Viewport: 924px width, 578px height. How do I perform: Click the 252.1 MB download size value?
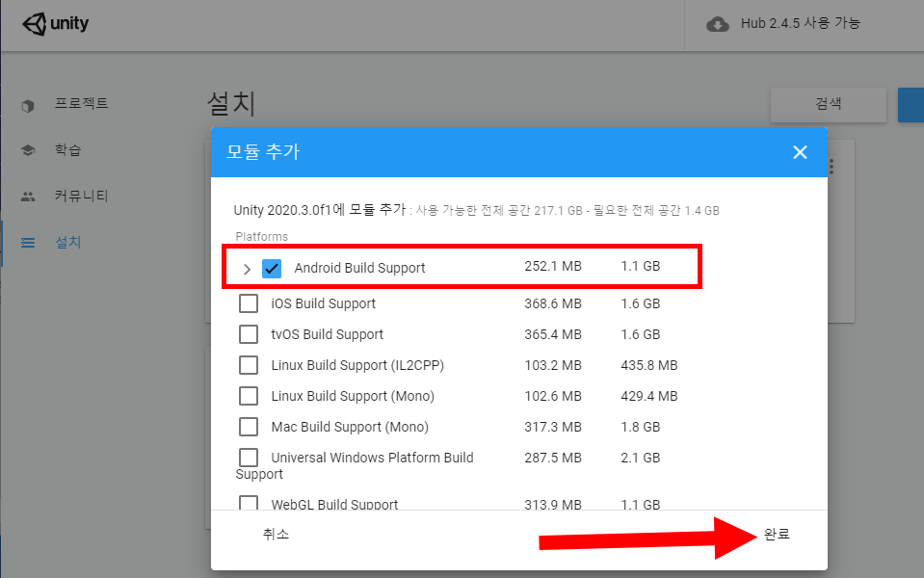point(553,266)
